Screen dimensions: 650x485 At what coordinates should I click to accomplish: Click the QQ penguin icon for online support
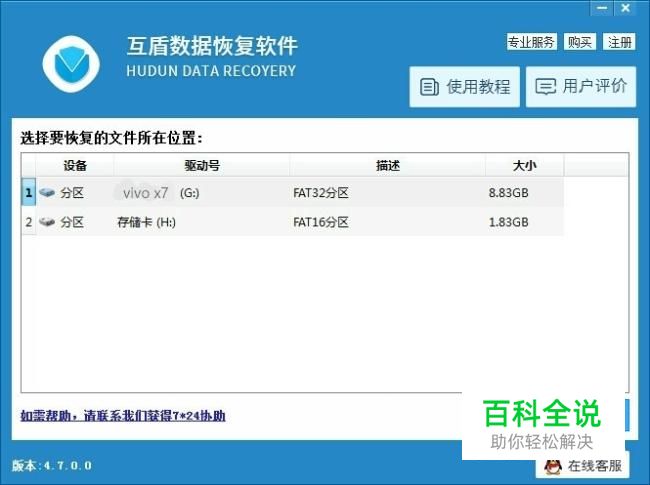[553, 466]
